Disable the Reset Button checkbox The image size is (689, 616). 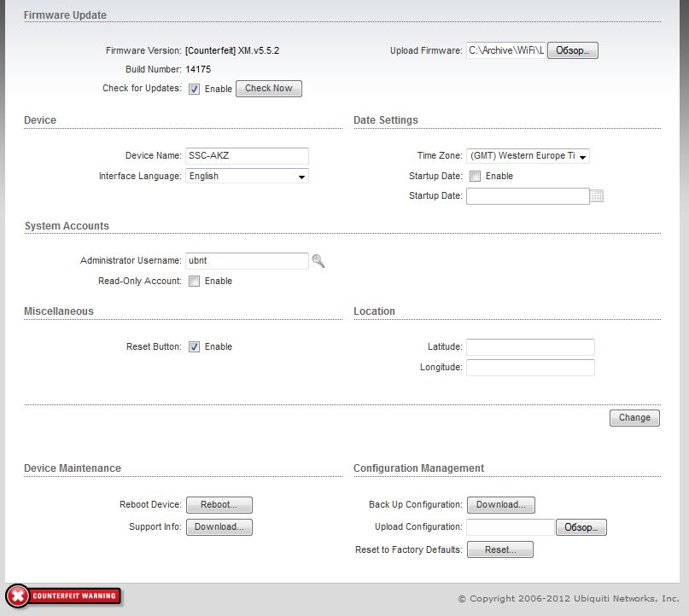[195, 347]
